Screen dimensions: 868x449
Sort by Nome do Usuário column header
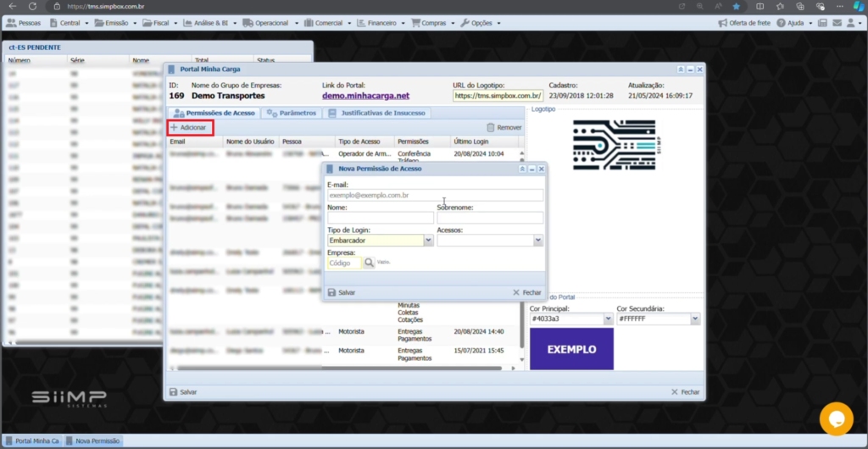(251, 141)
